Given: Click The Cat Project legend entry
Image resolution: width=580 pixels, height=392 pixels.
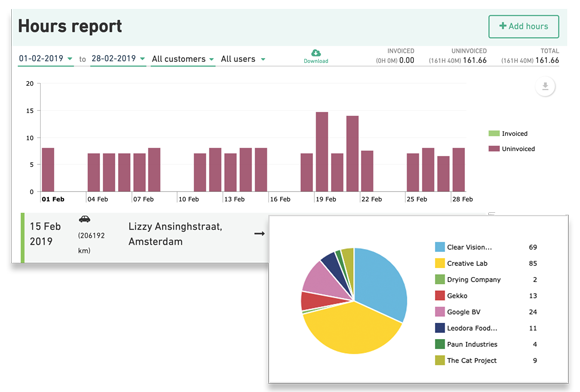Looking at the screenshot, I should pyautogui.click(x=466, y=360).
